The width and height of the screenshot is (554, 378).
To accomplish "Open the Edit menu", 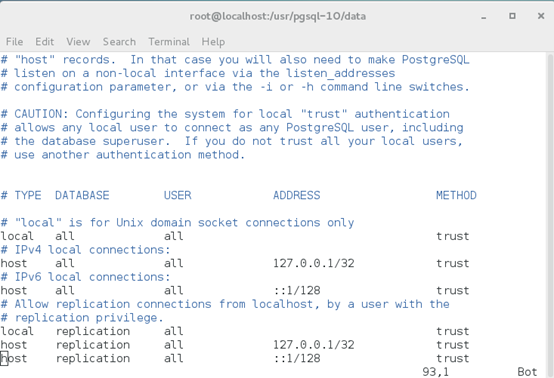I will 45,42.
